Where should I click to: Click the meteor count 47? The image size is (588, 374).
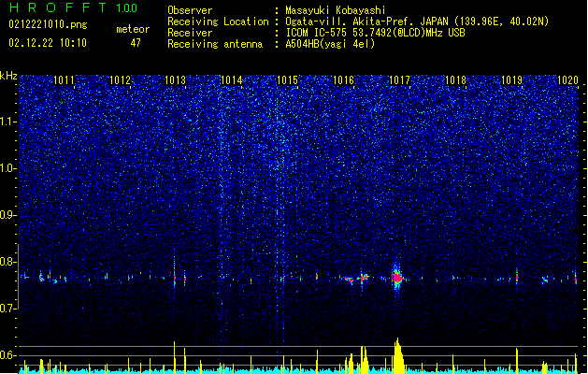pos(136,43)
